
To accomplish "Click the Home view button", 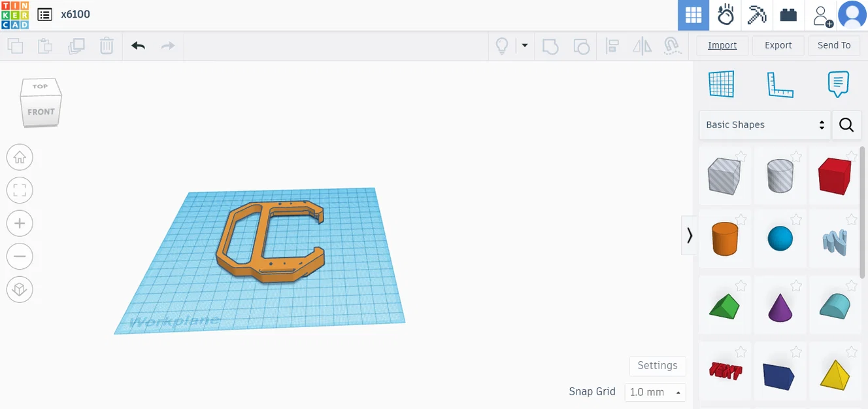I will tap(20, 157).
